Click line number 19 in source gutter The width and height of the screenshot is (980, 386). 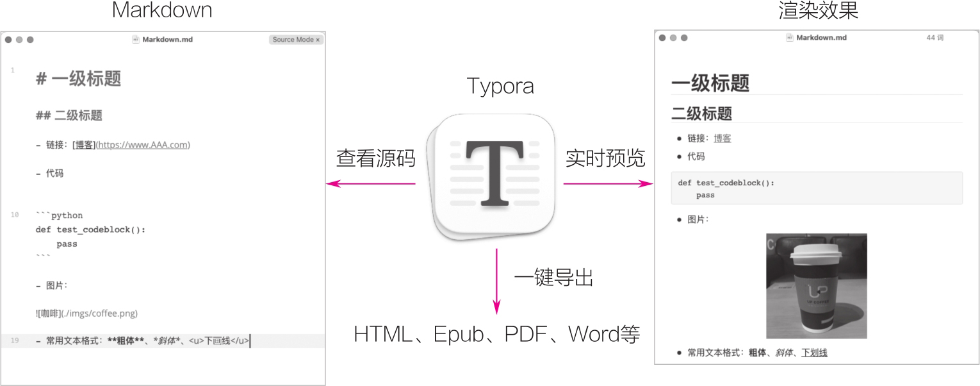[14, 341]
